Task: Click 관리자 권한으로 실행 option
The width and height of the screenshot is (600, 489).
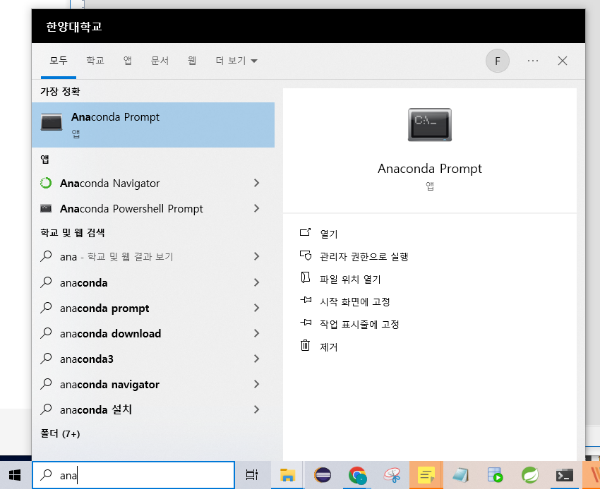Action: point(364,256)
